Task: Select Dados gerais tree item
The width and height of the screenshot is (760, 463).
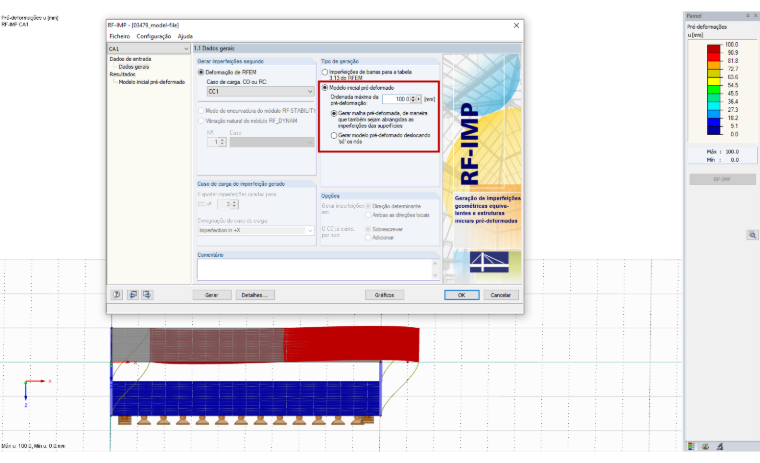Action: 134,67
